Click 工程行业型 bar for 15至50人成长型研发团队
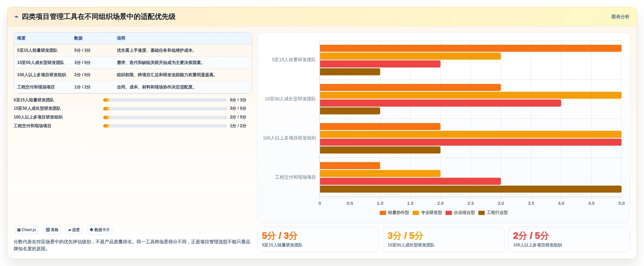644x266 pixels. click(350, 111)
